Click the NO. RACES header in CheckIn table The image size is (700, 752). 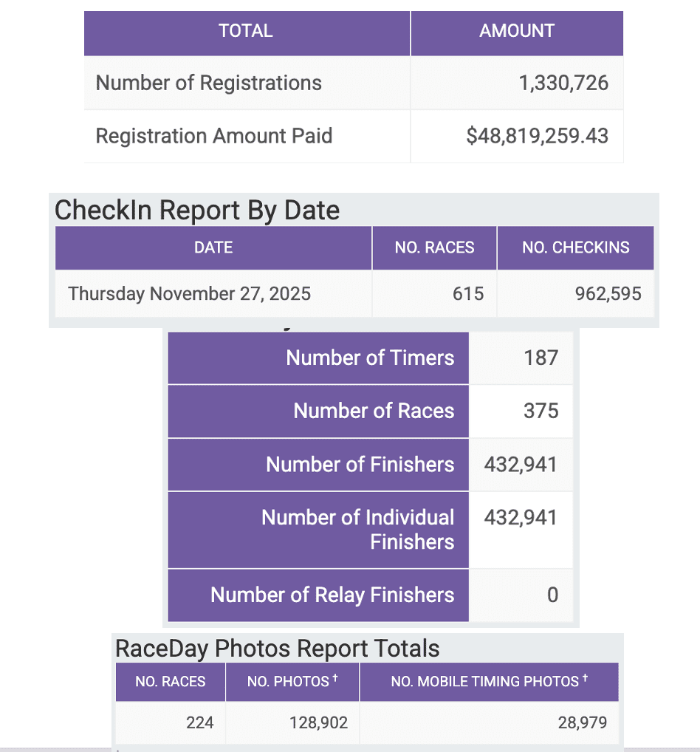tap(434, 247)
